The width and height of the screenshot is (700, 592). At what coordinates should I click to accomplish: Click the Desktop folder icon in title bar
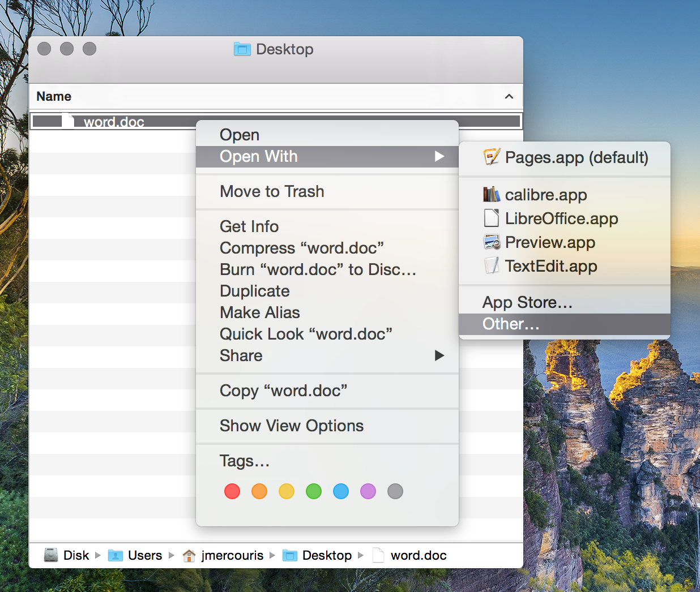point(242,49)
